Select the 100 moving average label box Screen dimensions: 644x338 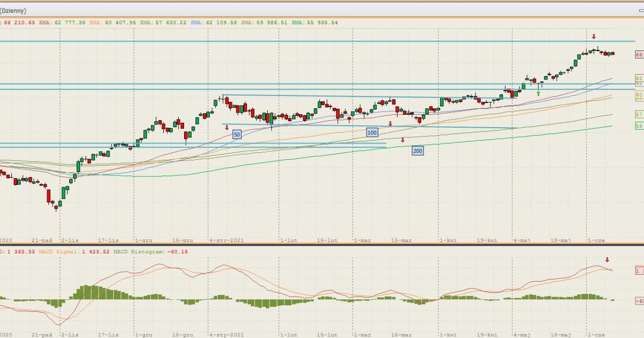(x=372, y=133)
